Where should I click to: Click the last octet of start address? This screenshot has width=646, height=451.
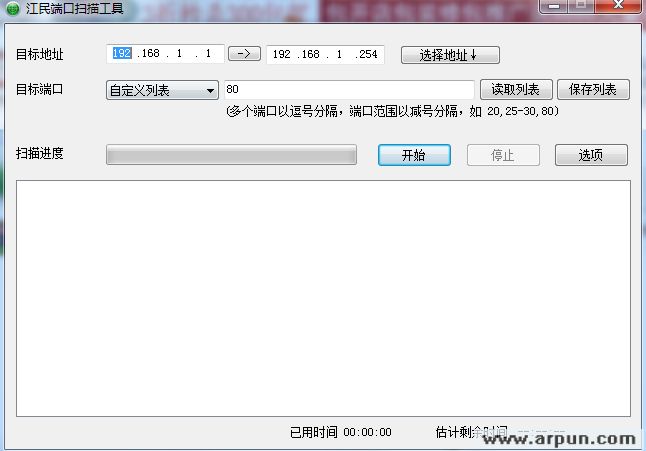(208, 54)
